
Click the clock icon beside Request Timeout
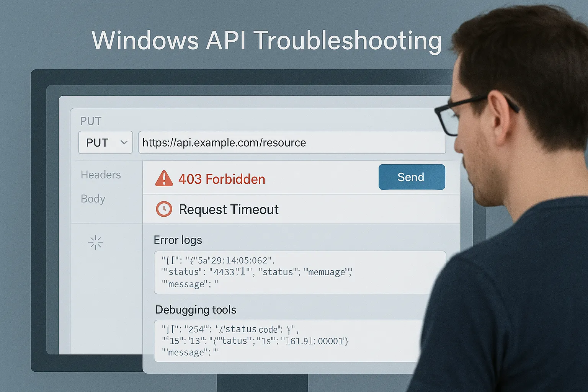click(164, 209)
